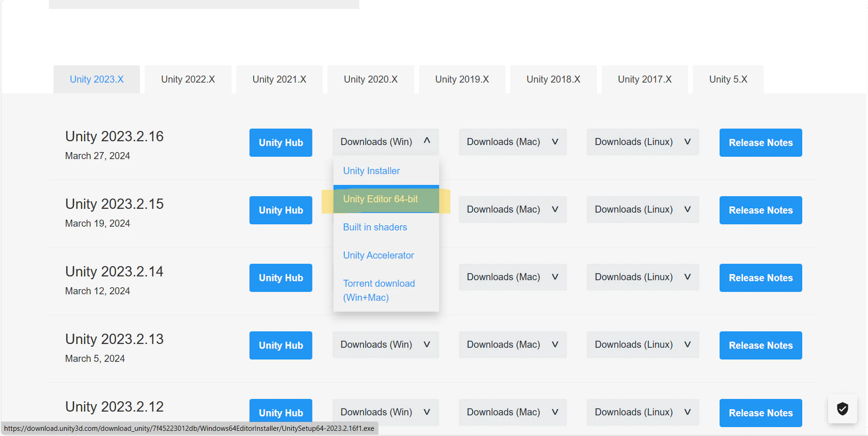View Release Notes for Unity 2023.2.16
The image size is (868, 436).
point(761,143)
